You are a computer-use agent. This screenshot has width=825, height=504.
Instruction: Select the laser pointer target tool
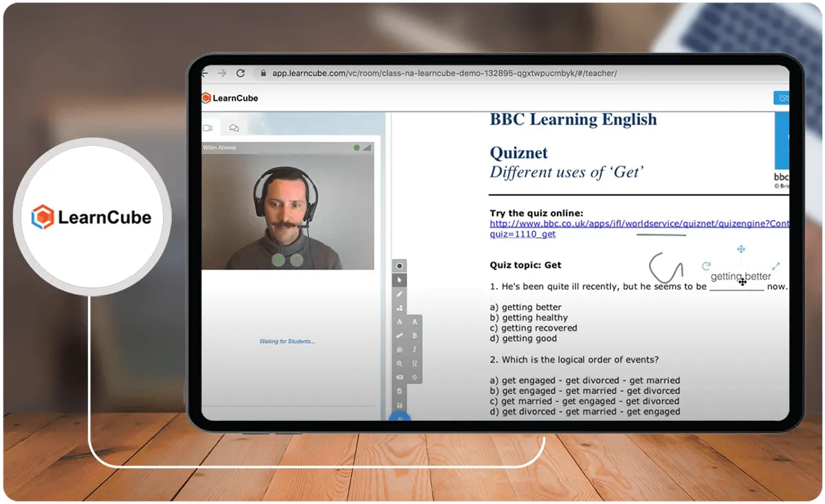pos(399,349)
